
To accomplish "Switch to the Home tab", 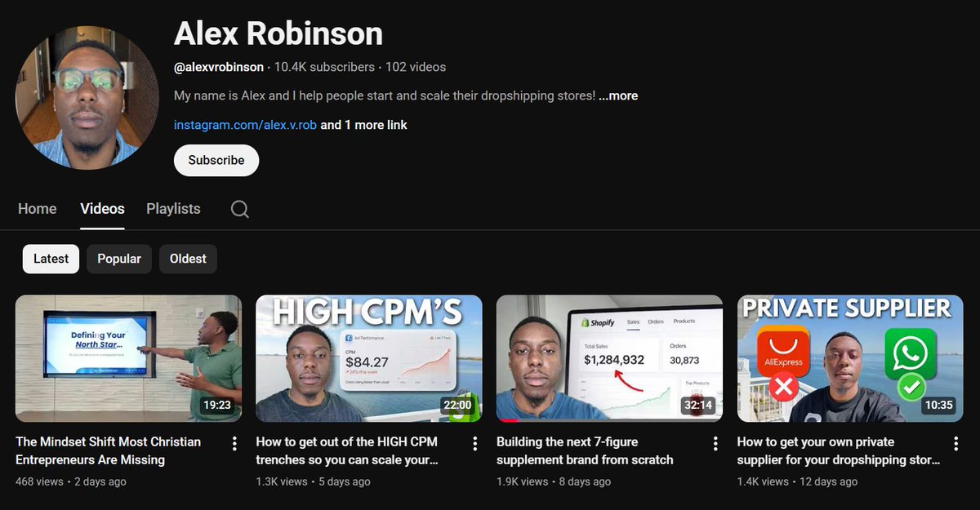I will coord(38,209).
